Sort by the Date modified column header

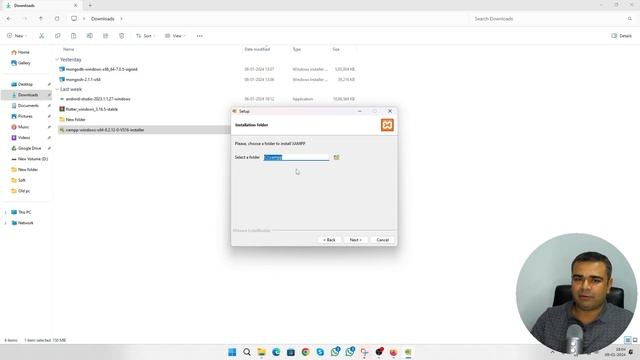(x=257, y=49)
